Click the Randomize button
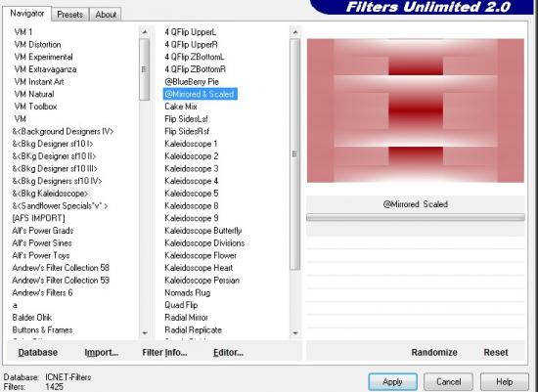 pyautogui.click(x=434, y=352)
